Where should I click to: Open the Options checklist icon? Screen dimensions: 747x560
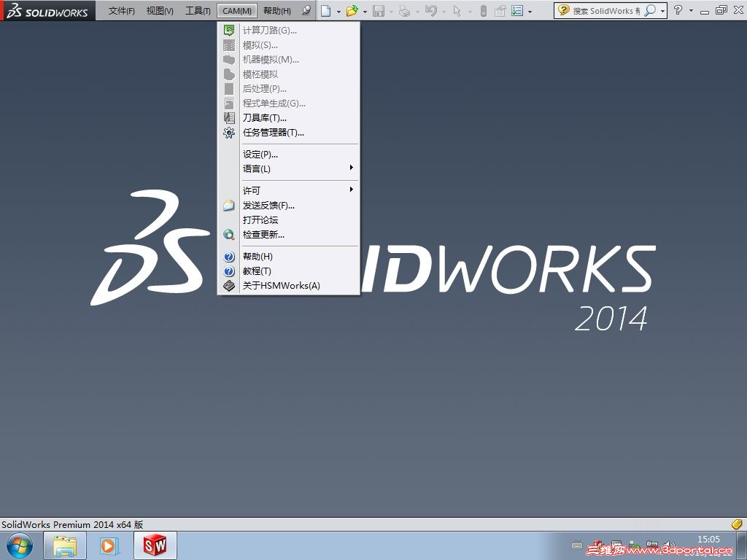tap(517, 10)
